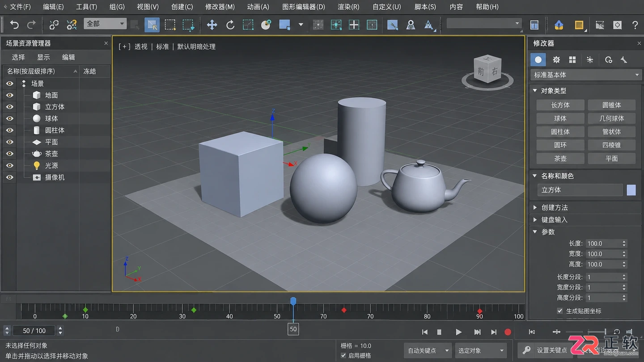
Task: Select the Link objects tool
Action: click(54, 25)
